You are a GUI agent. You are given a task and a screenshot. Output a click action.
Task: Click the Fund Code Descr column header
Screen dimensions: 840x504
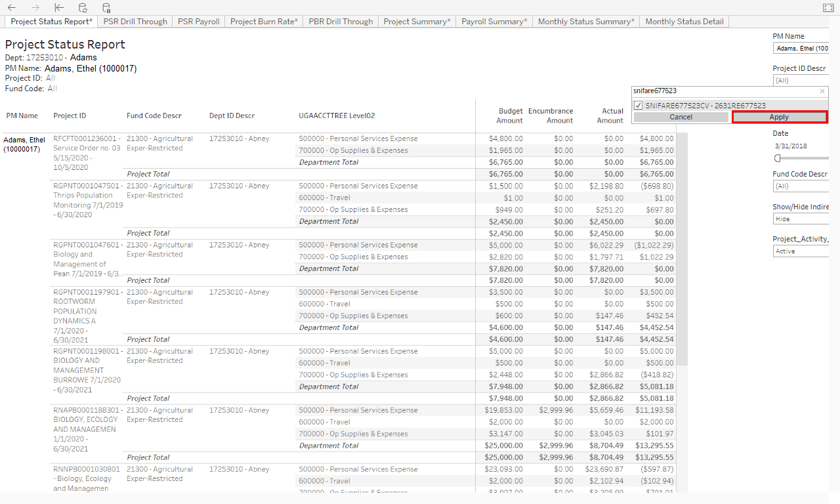[x=154, y=115]
